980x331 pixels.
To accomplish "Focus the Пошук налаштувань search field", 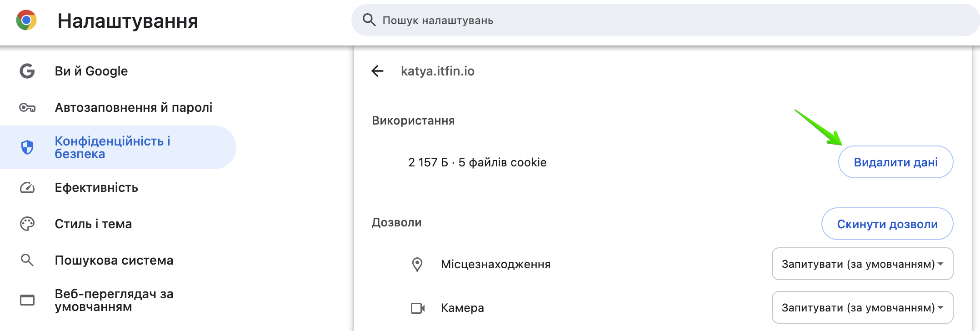I will coord(665,20).
